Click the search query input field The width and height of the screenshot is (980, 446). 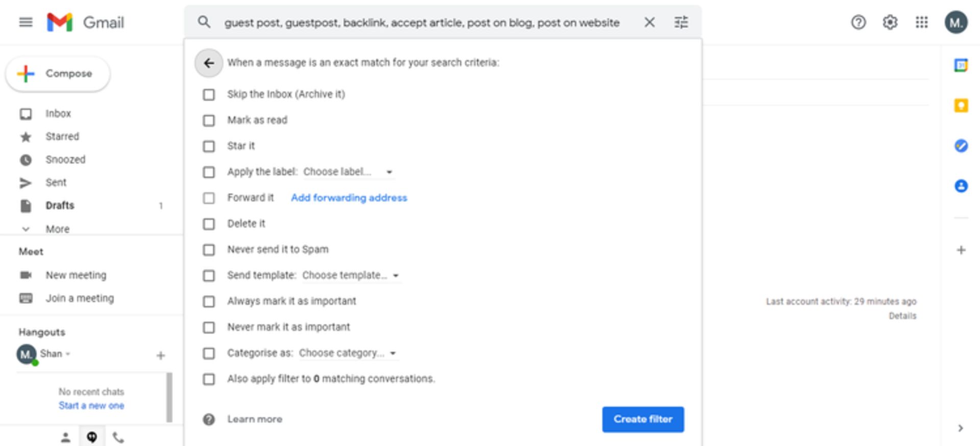422,22
